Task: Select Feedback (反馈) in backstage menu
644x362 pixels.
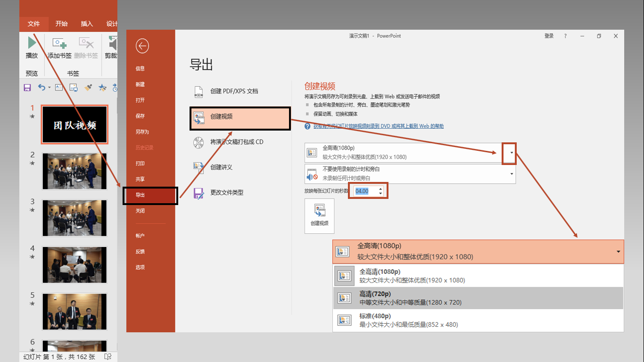Action: (x=140, y=251)
